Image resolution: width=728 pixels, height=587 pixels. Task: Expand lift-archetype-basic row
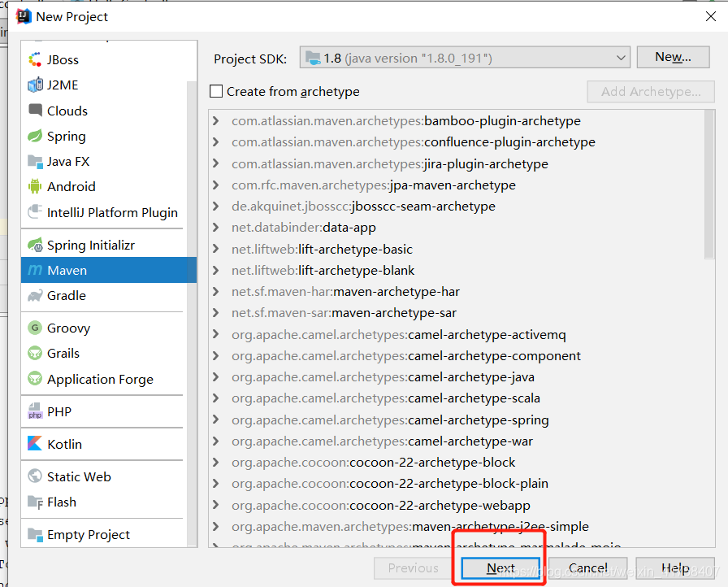[x=215, y=249]
